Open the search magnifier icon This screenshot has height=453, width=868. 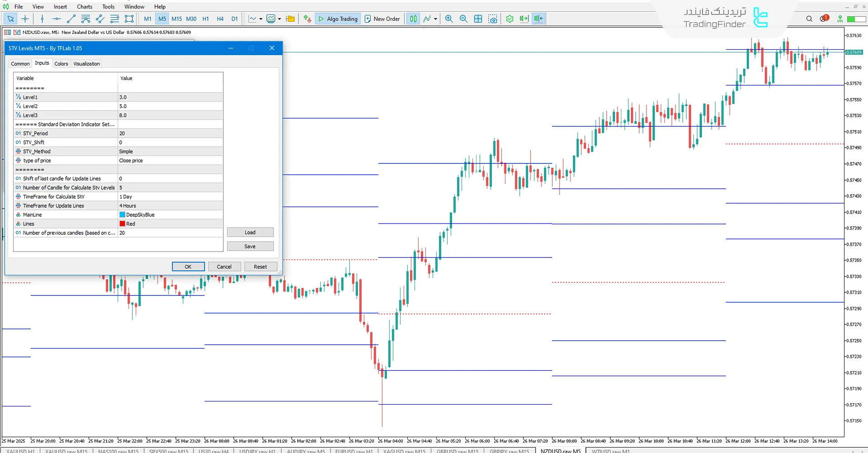pyautogui.click(x=809, y=19)
